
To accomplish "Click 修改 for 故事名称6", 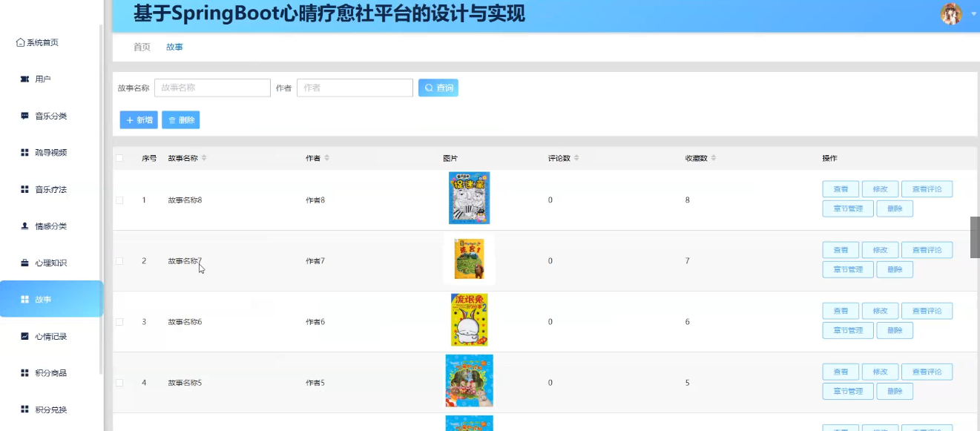I will click(x=880, y=311).
